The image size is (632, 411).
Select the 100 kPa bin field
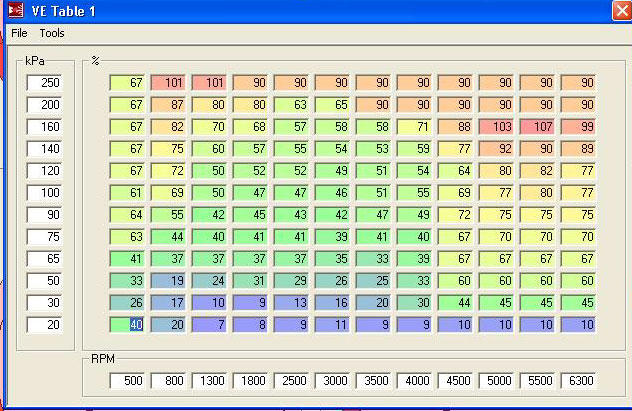(x=45, y=193)
